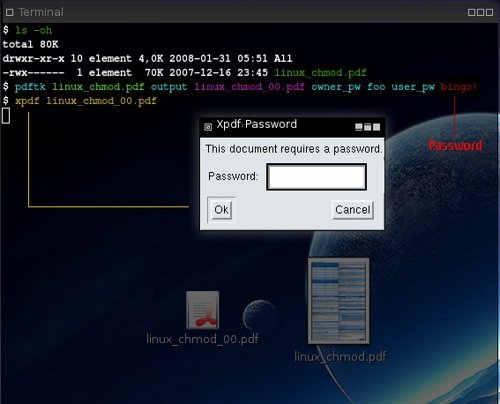Click the middle Terminal window control button
The height and width of the screenshot is (404, 500).
tap(480, 12)
